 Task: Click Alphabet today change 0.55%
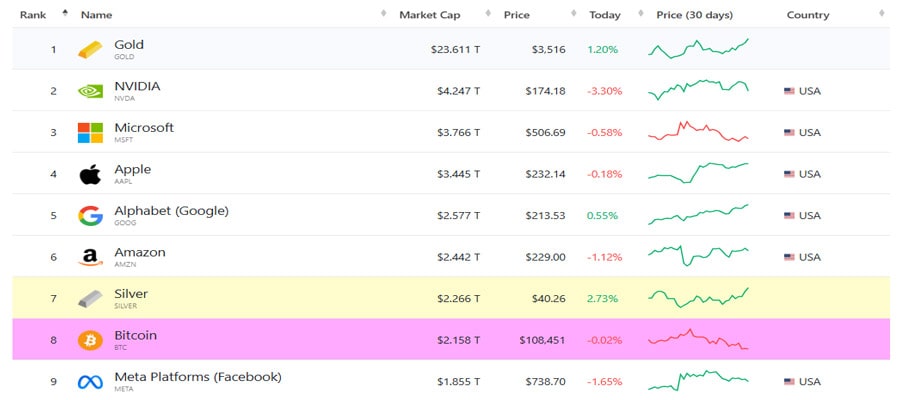pos(602,216)
